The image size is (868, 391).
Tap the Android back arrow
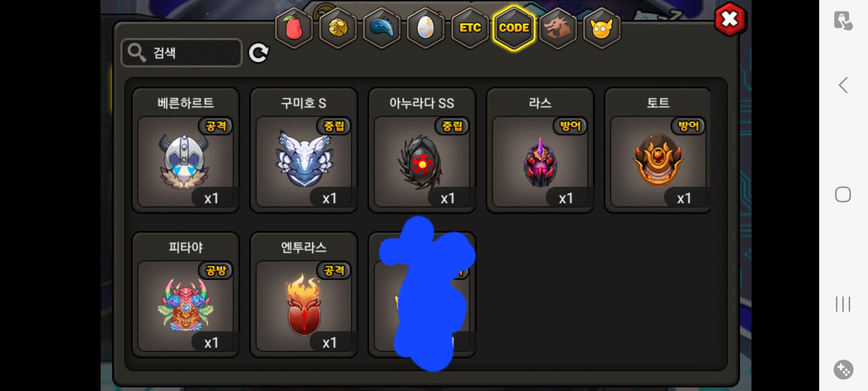click(x=843, y=85)
